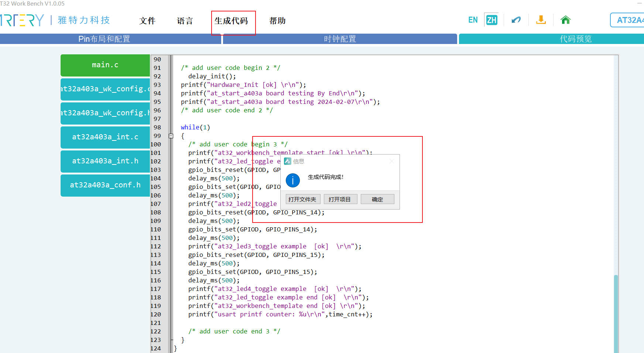Click "at32_led3_toggle example" printf line

click(275, 246)
